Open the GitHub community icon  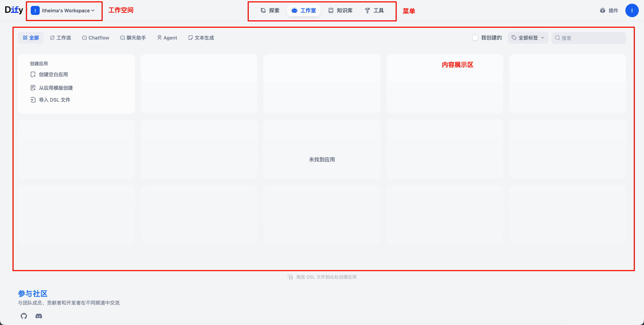pyautogui.click(x=24, y=316)
